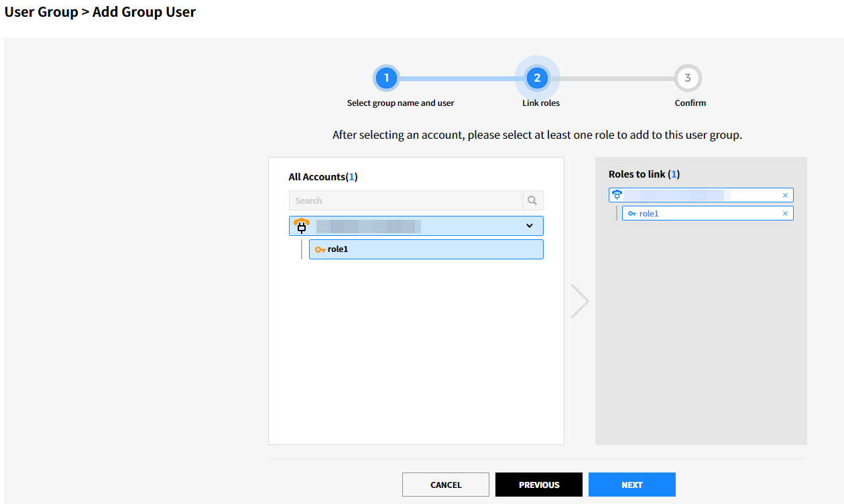Select the role1 row under All Accounts
The height and width of the screenshot is (504, 844).
coord(426,249)
